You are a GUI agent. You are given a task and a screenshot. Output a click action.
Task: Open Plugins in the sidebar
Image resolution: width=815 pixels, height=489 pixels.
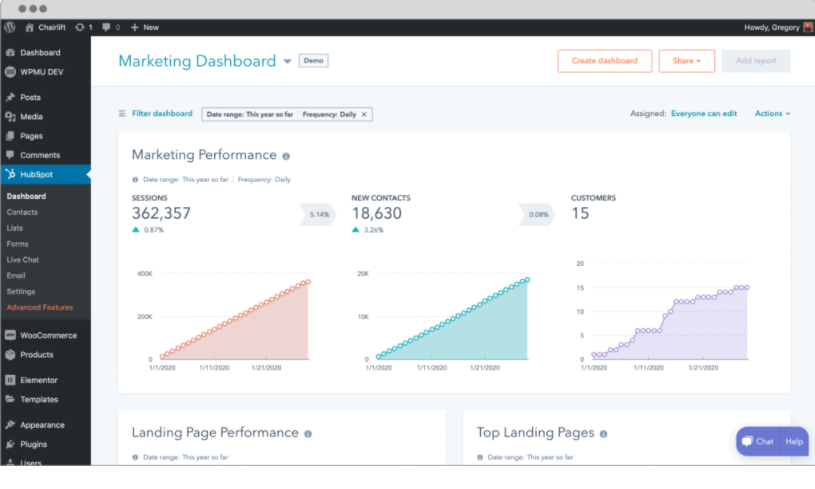point(33,444)
